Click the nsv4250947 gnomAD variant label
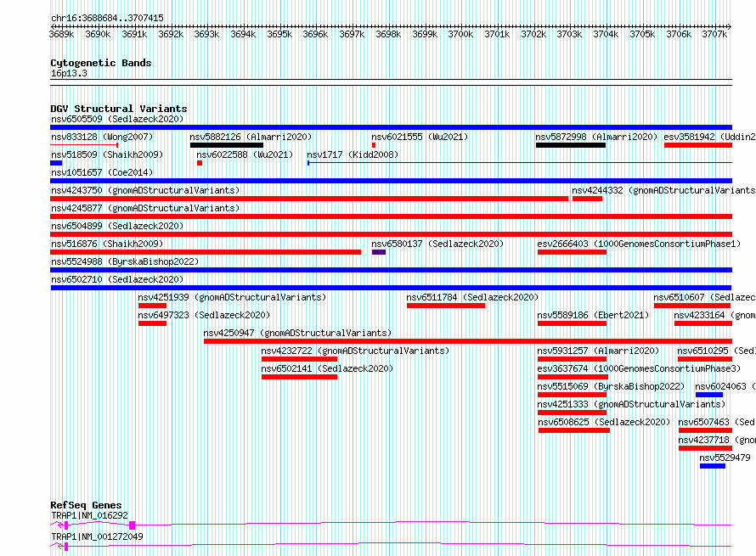Image resolution: width=756 pixels, height=556 pixels. click(297, 333)
